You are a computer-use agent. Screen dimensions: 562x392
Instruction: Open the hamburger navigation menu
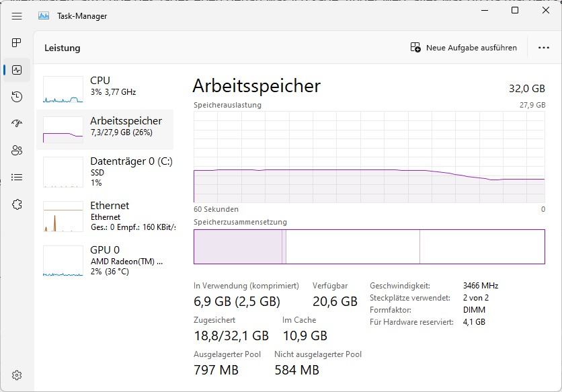click(17, 16)
